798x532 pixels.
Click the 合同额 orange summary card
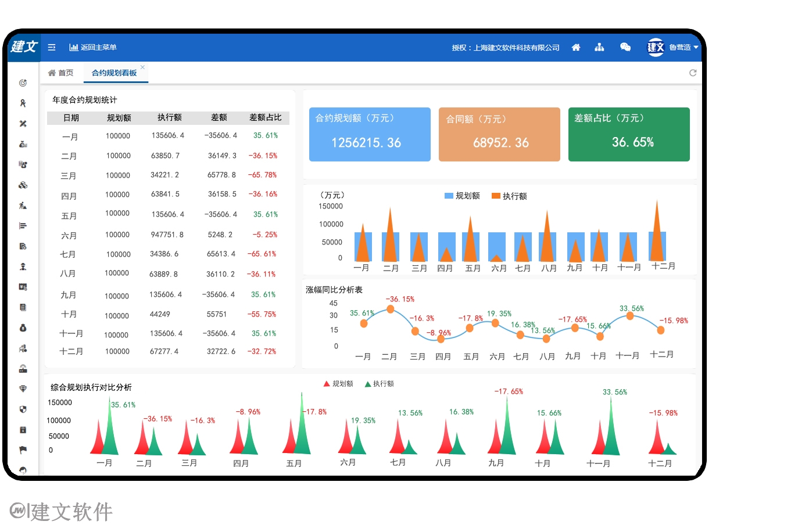click(x=499, y=134)
